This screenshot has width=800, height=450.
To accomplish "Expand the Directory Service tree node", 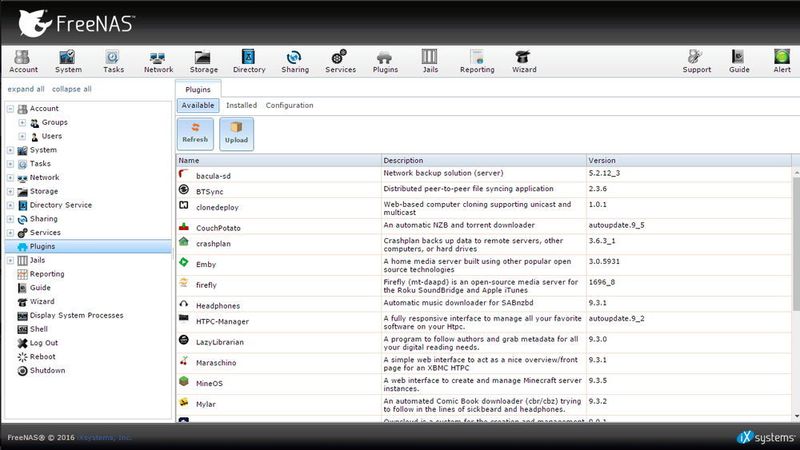I will point(10,205).
